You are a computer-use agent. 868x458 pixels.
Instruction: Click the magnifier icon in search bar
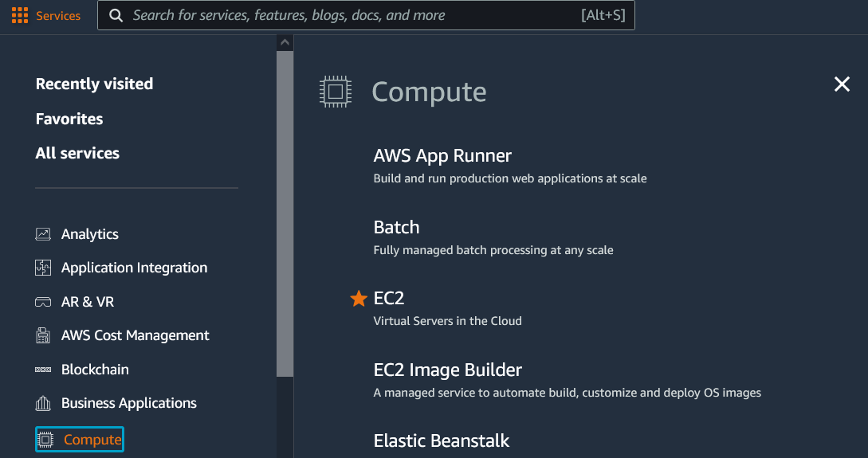(x=116, y=15)
